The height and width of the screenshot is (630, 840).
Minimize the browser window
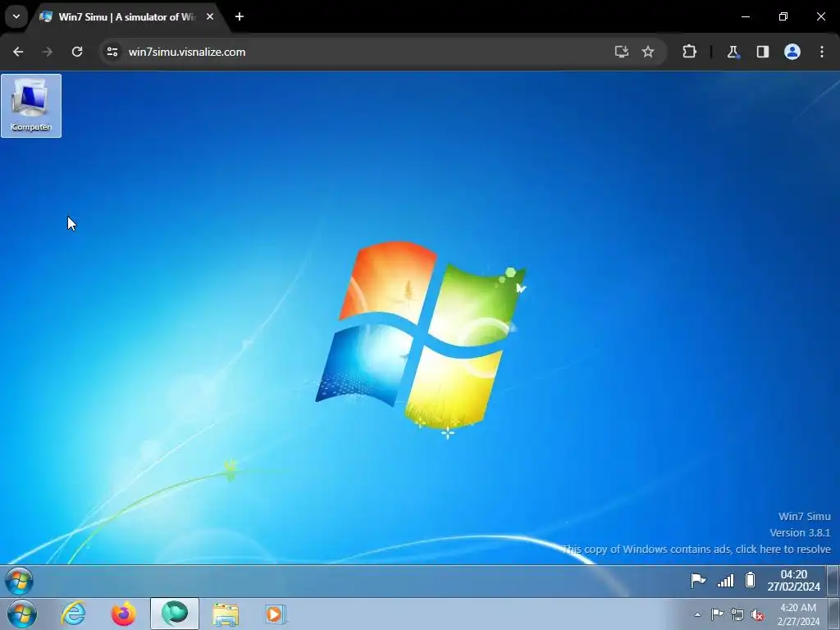(x=745, y=16)
